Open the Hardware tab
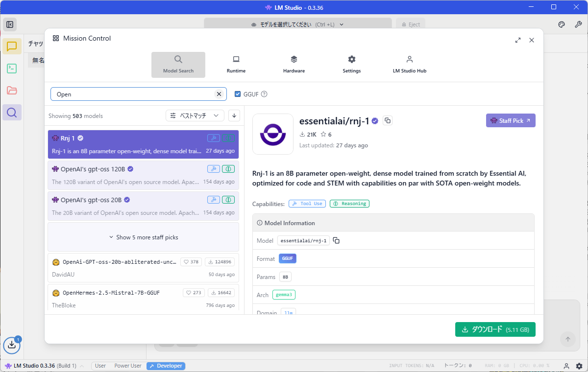The height and width of the screenshot is (372, 588). (294, 64)
